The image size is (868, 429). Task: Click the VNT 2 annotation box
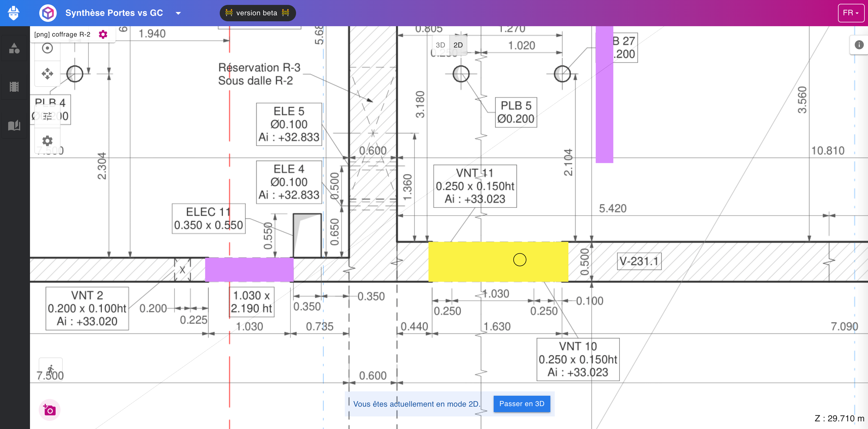pos(87,308)
